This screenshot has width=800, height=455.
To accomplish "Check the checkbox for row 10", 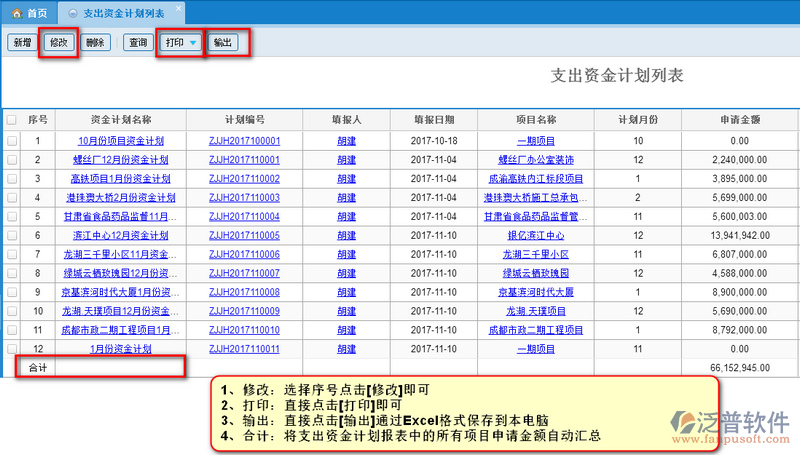I will click(x=12, y=311).
